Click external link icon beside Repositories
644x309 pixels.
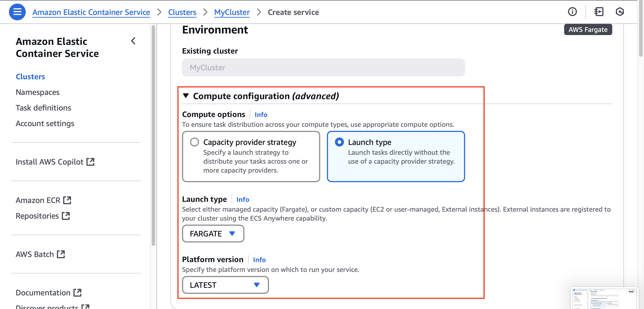tap(66, 216)
